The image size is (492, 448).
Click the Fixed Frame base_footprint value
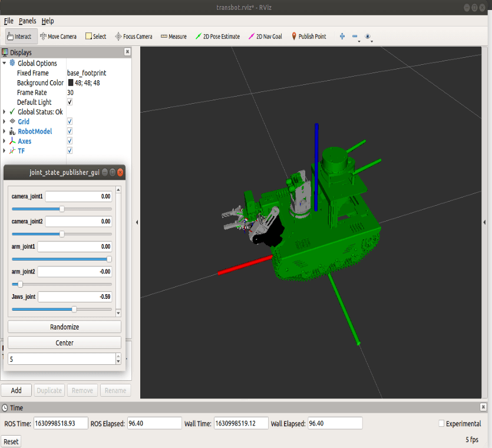[87, 73]
